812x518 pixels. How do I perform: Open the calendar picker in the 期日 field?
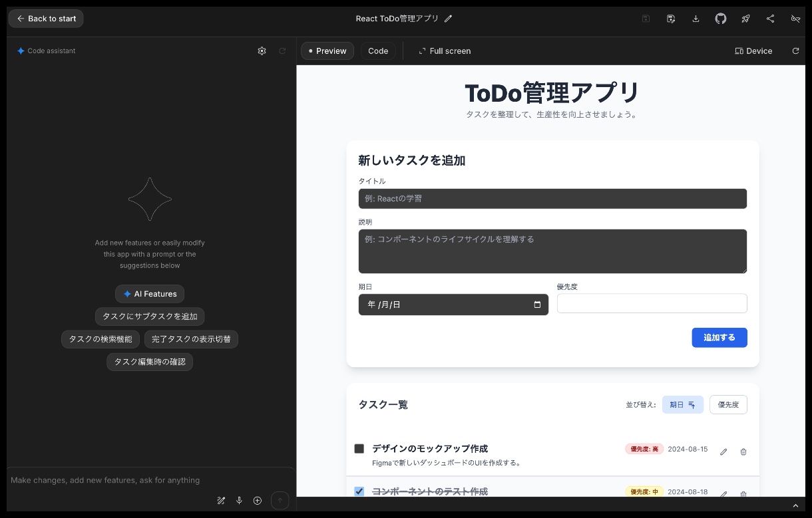(x=537, y=305)
